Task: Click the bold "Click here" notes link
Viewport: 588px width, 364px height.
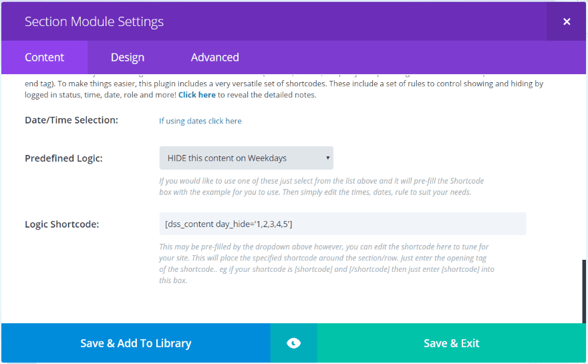Action: pos(196,95)
